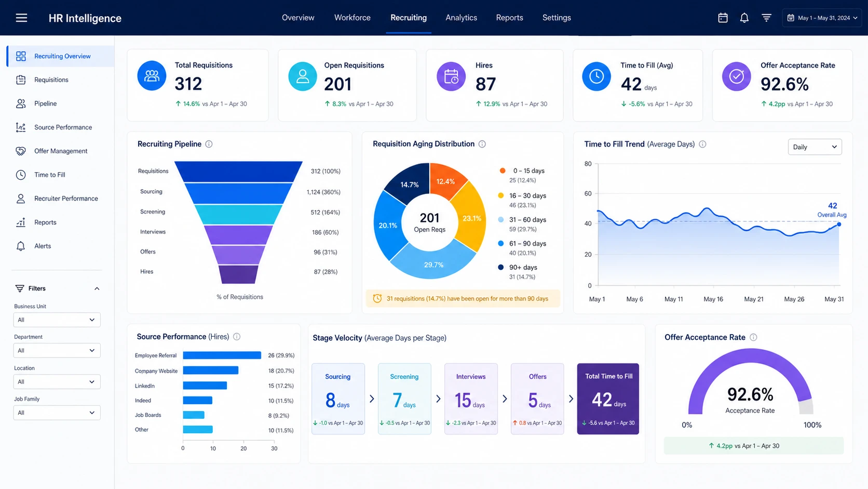The height and width of the screenshot is (489, 868).
Task: Open the Reports tab in top navigation
Action: tap(509, 18)
